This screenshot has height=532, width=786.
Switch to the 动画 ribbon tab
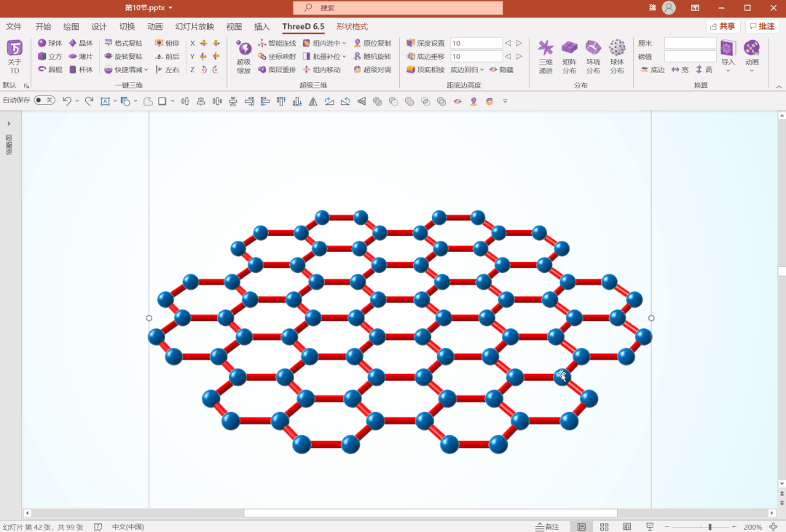[155, 26]
